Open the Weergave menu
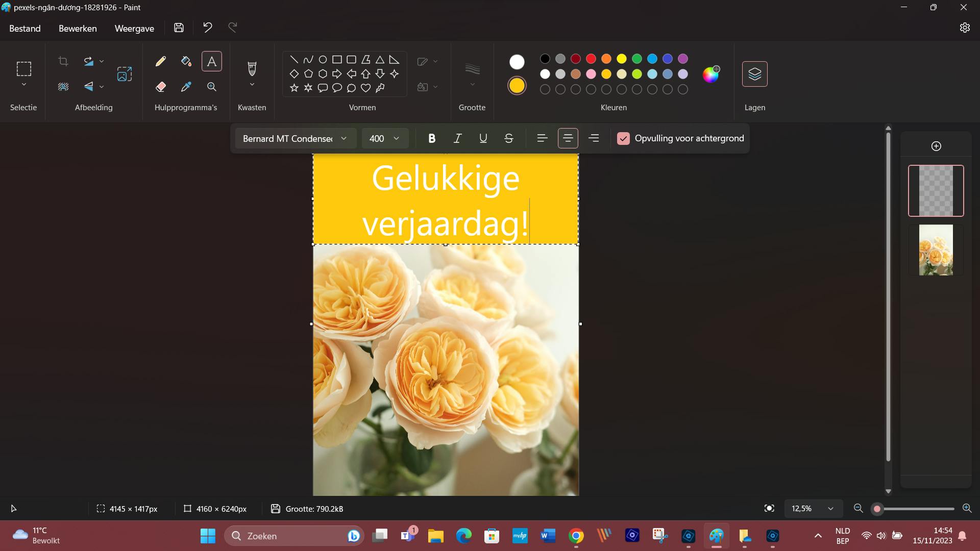The image size is (980, 551). click(x=134, y=29)
